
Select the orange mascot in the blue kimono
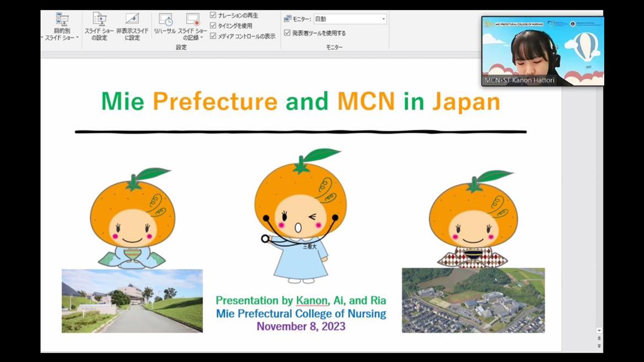click(x=133, y=219)
